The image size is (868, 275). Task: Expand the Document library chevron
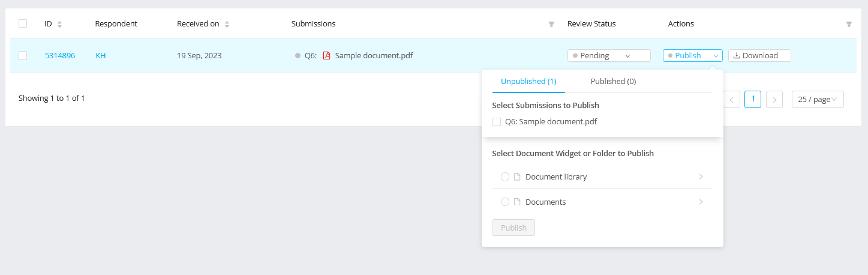point(701,177)
